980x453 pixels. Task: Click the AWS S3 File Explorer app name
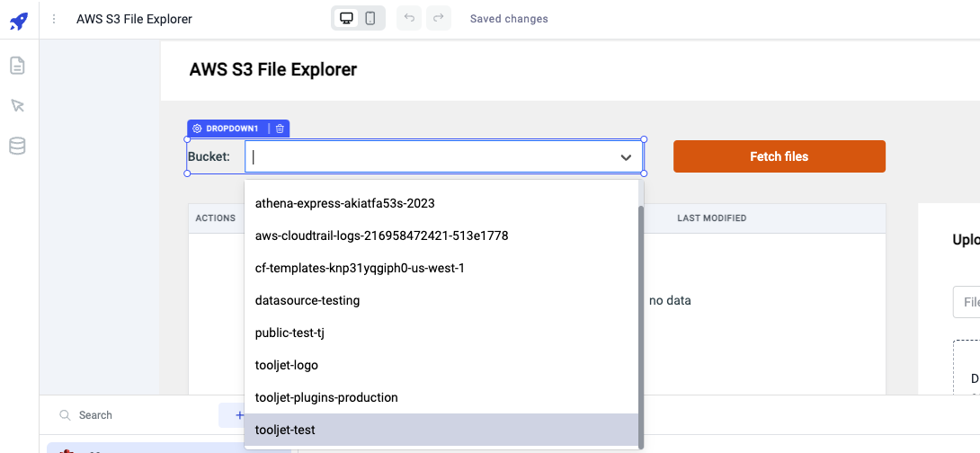point(134,19)
